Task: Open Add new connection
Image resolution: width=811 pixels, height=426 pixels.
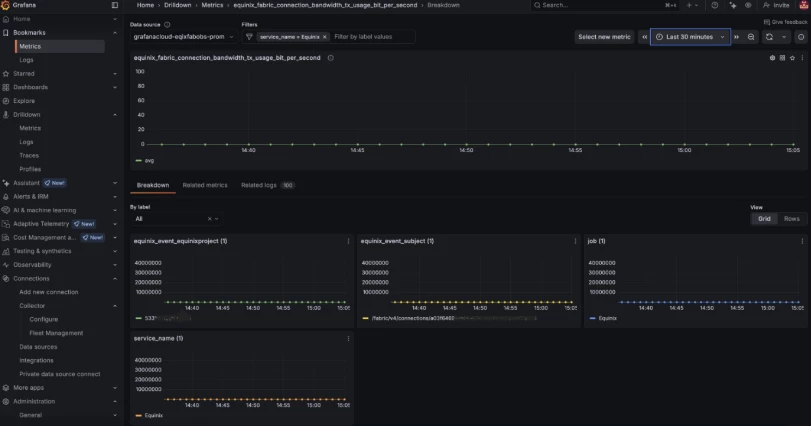Action: [49, 292]
